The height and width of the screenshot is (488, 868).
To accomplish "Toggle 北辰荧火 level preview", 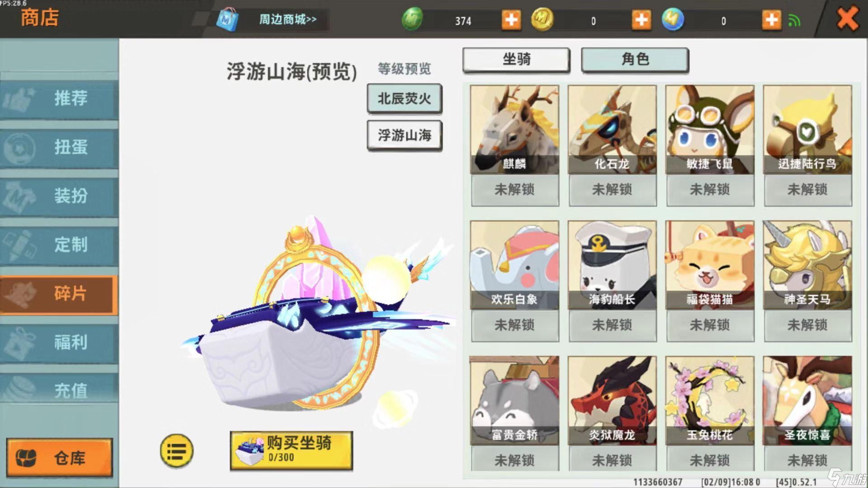I will pyautogui.click(x=404, y=98).
